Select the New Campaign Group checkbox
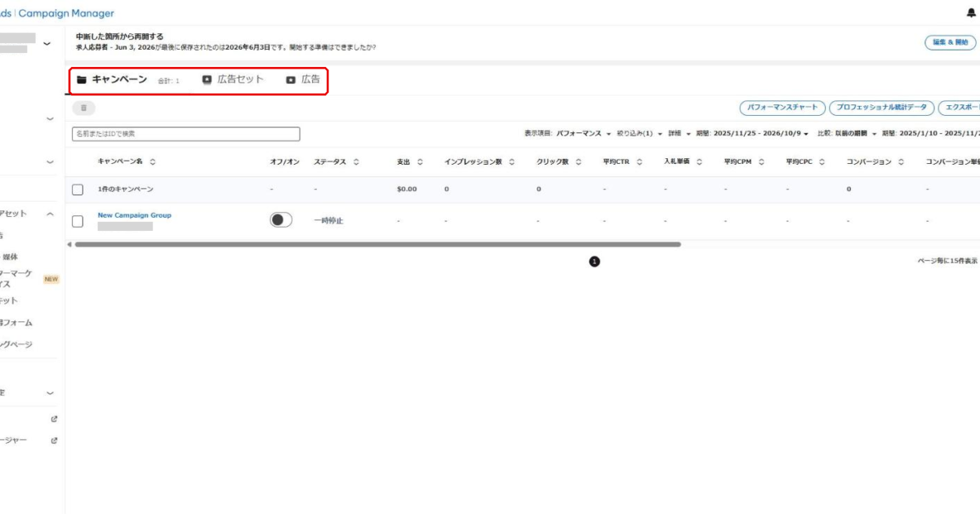Image resolution: width=980 pixels, height=514 pixels. point(78,221)
